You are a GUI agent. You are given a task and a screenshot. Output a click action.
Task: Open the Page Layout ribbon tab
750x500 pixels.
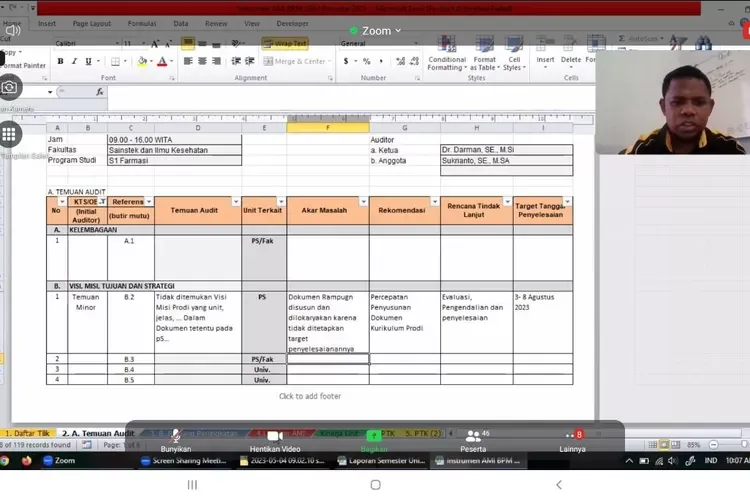[92, 23]
